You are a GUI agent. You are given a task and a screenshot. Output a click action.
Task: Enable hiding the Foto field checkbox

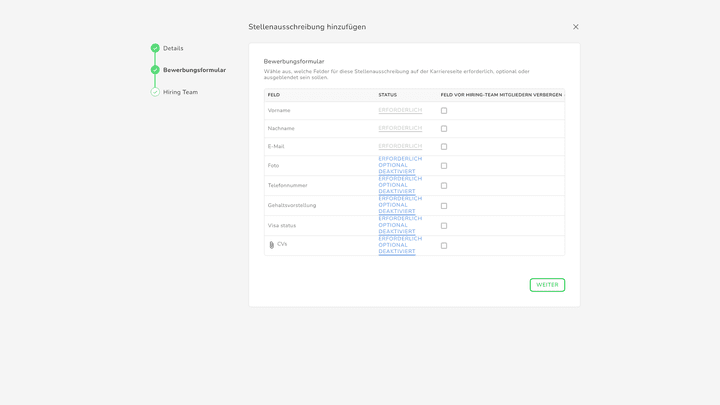click(444, 166)
